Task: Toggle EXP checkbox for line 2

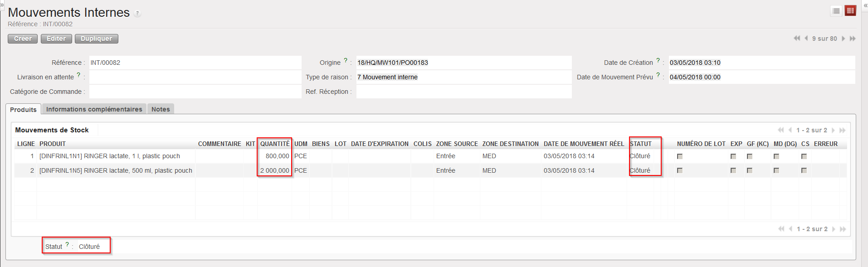Action: click(x=733, y=171)
